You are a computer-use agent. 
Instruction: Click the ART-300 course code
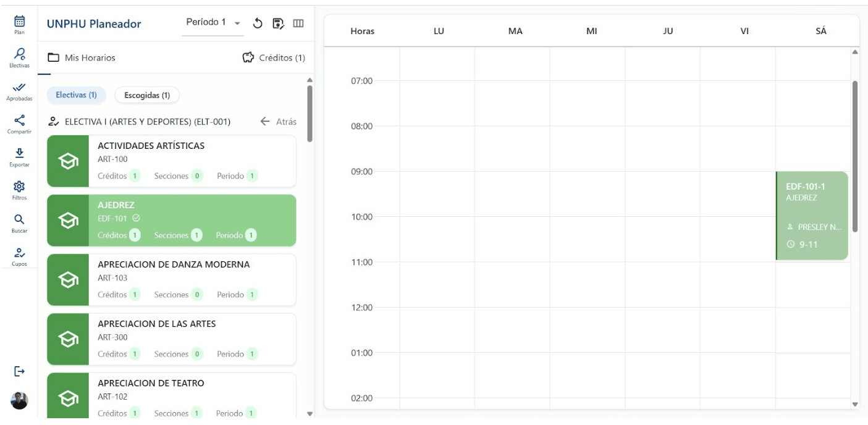click(112, 337)
